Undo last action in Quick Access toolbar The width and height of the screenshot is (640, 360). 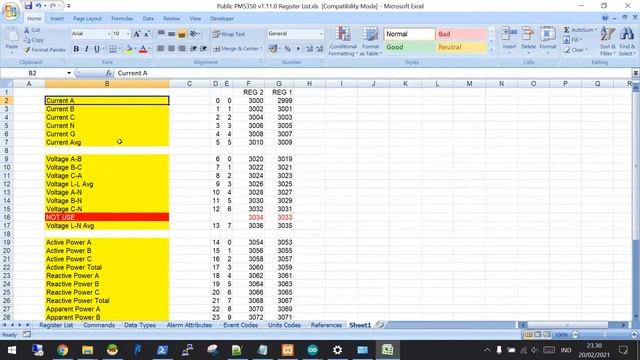(x=38, y=6)
